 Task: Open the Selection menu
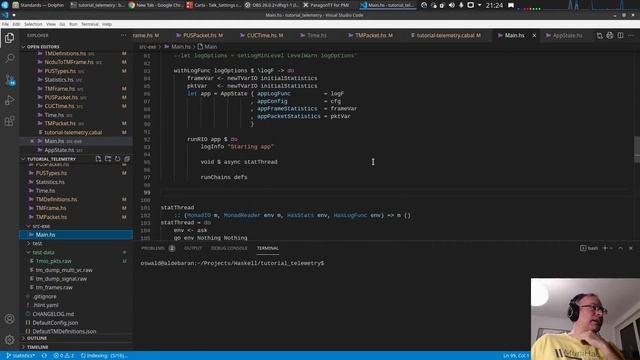(33, 24)
